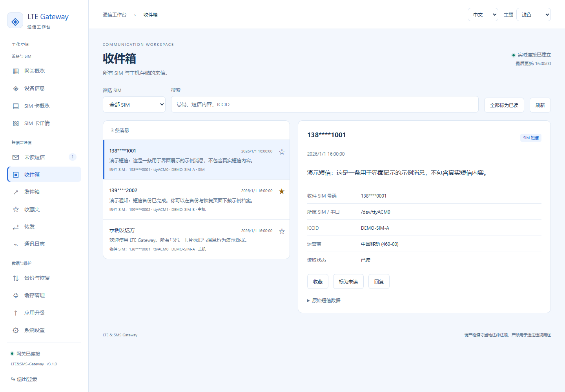Click the 转发 swap arrows icon
The height and width of the screenshot is (392, 565).
[16, 227]
